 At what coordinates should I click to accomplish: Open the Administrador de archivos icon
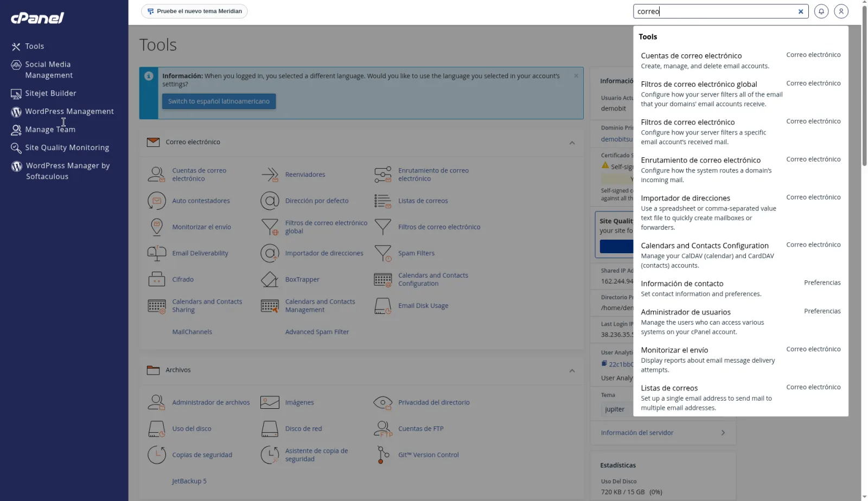(x=156, y=402)
